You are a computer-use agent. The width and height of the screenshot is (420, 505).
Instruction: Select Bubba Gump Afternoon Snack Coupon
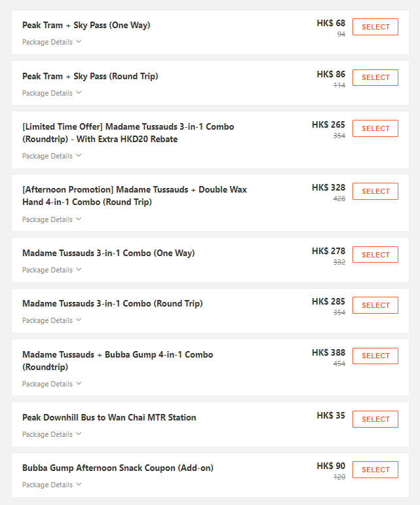pyautogui.click(x=375, y=470)
